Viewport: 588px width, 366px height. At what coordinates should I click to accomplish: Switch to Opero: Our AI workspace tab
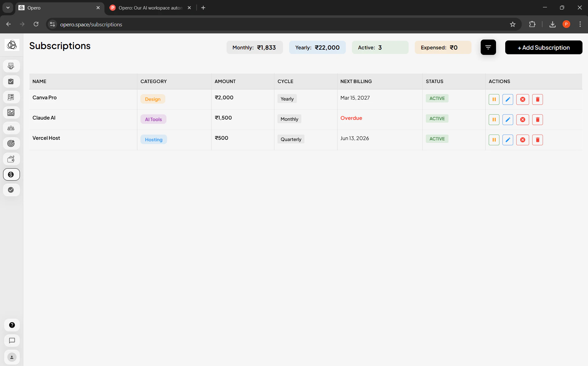point(150,8)
